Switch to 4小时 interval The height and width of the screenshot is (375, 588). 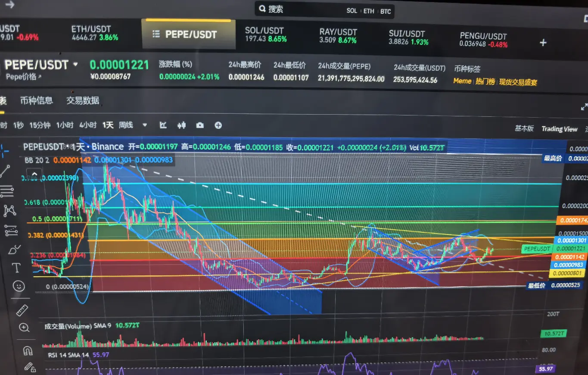[x=88, y=125]
